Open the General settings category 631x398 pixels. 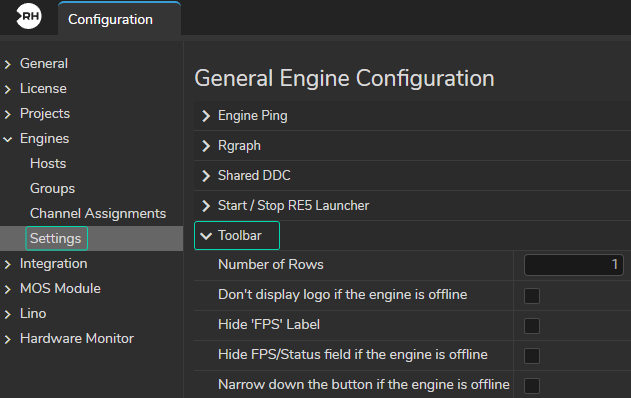(x=44, y=63)
